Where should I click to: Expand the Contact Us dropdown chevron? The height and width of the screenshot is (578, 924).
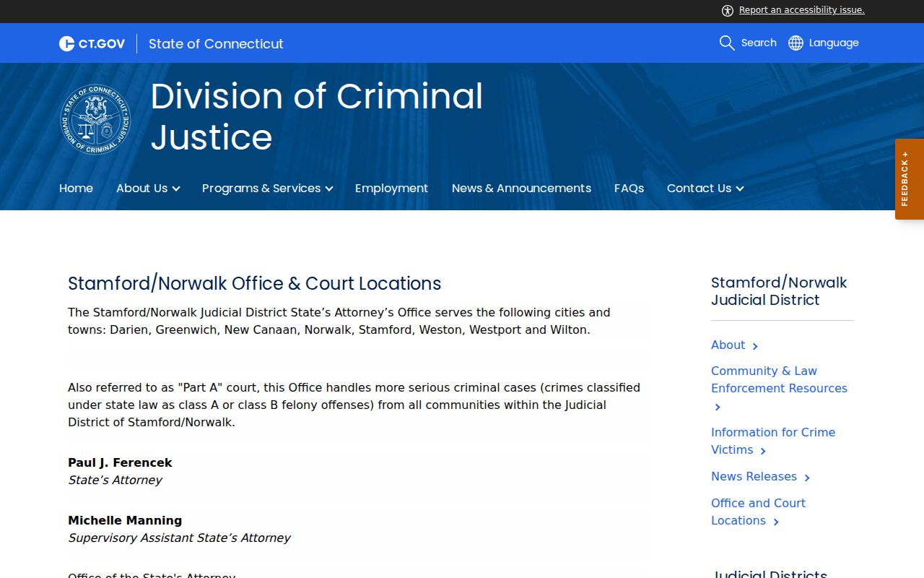click(740, 189)
